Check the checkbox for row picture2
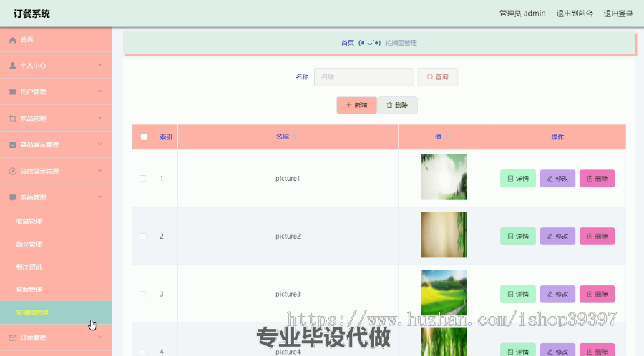The height and width of the screenshot is (356, 644). [x=143, y=236]
